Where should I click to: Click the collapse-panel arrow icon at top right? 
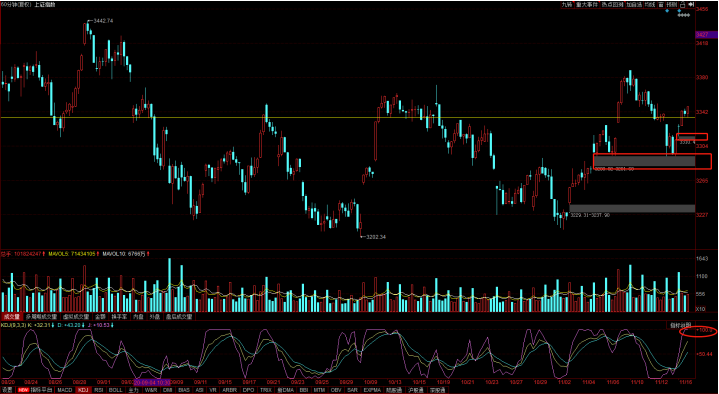click(691, 5)
